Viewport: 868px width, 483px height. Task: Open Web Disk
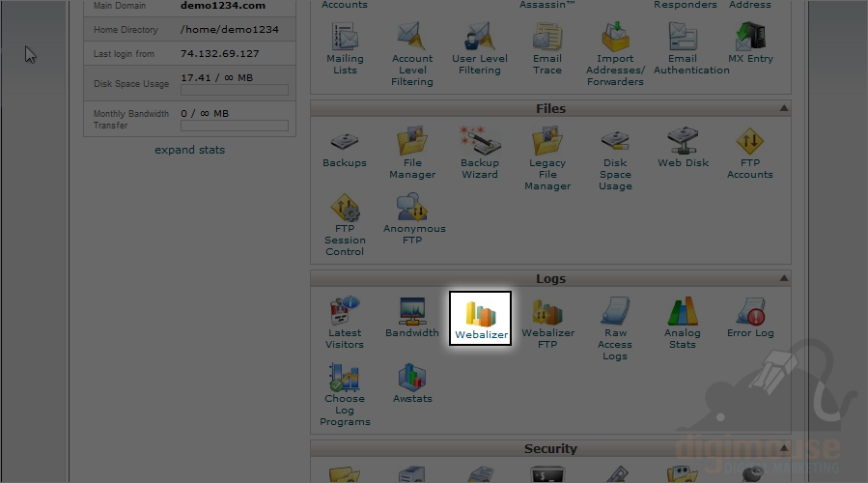[684, 148]
